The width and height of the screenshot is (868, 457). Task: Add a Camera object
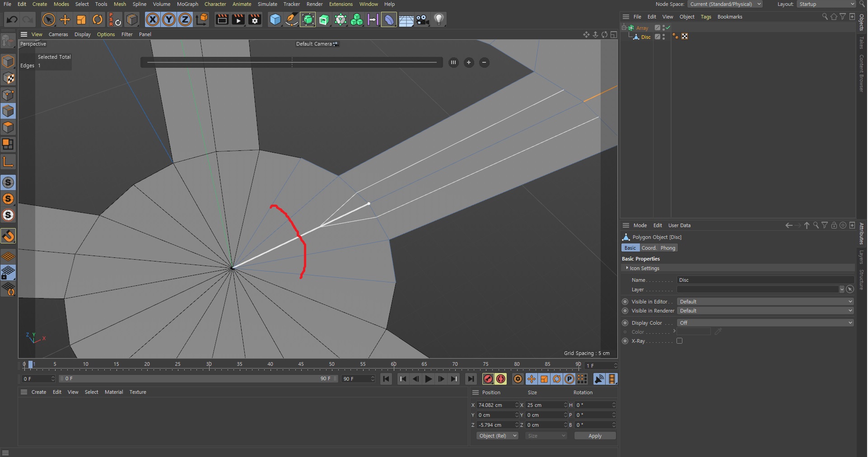coord(423,19)
